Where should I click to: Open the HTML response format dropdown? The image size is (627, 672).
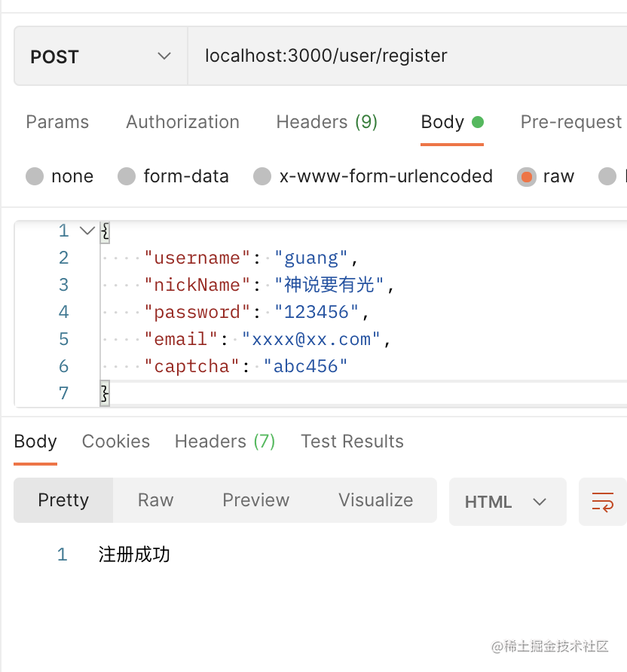pos(507,502)
